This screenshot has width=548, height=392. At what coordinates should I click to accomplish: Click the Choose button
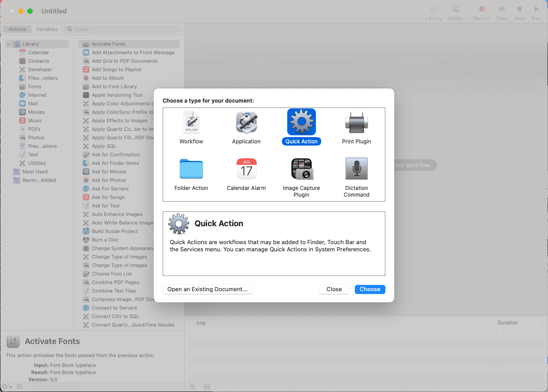point(370,289)
